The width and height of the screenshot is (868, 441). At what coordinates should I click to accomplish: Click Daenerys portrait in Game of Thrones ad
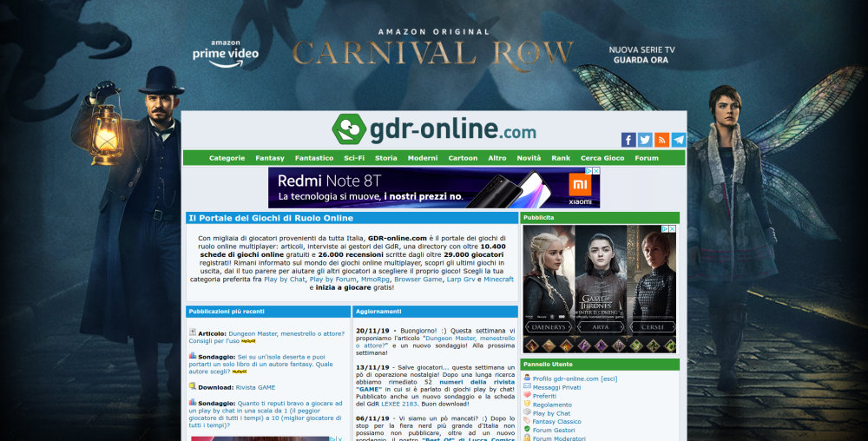pos(548,282)
